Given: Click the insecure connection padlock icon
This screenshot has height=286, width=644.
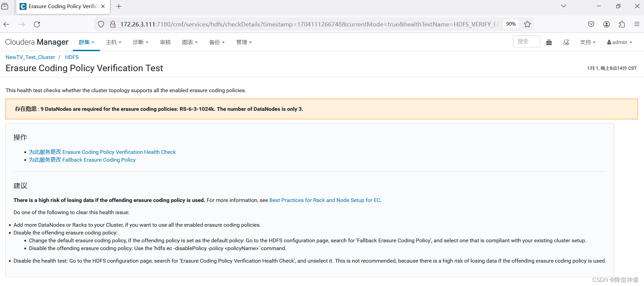Looking at the screenshot, I should coord(113,24).
